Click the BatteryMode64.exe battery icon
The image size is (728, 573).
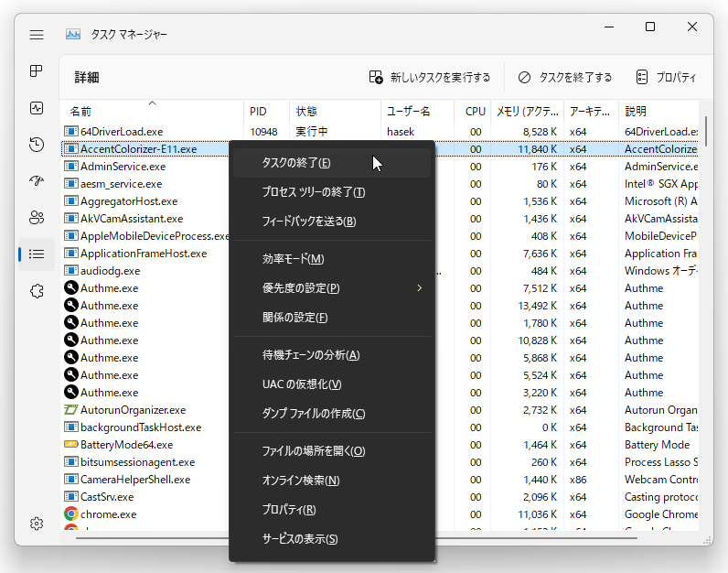70,444
